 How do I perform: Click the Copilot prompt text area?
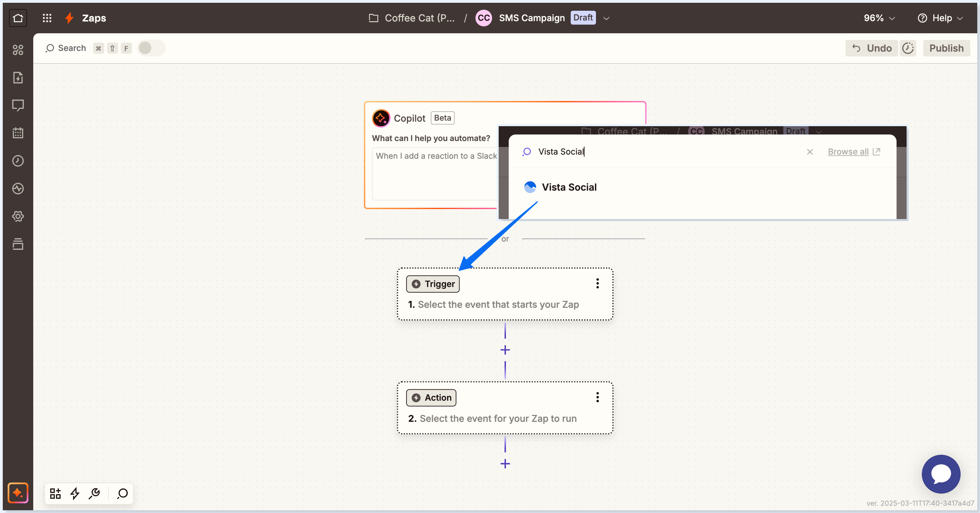pos(434,173)
